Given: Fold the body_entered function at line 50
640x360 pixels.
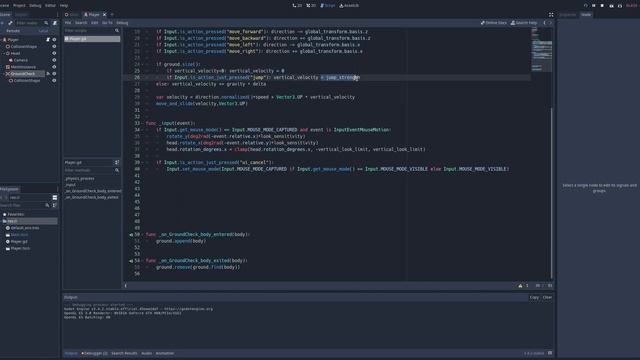Looking at the screenshot, I should pos(142,235).
